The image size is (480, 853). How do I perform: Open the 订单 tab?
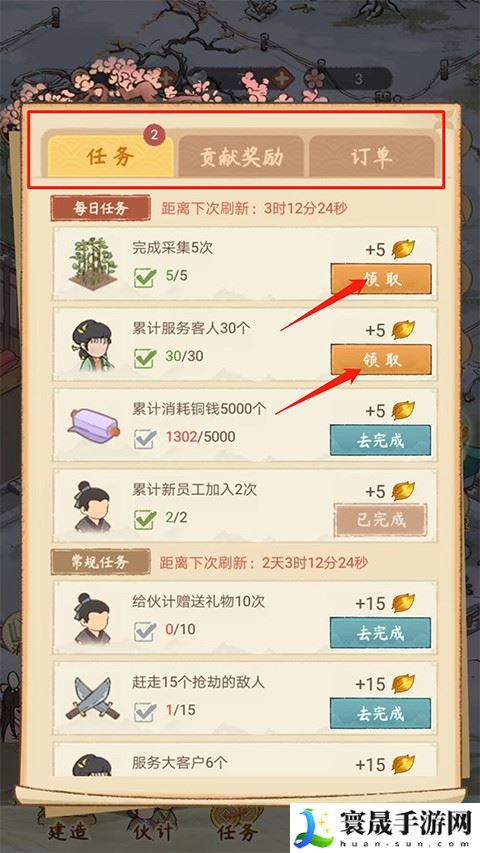point(372,157)
